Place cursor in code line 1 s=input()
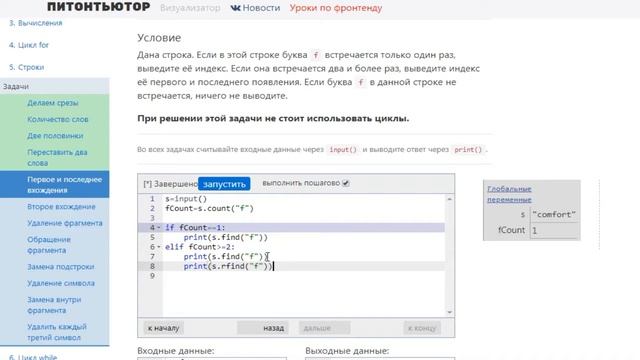640x360 pixels. (186, 199)
